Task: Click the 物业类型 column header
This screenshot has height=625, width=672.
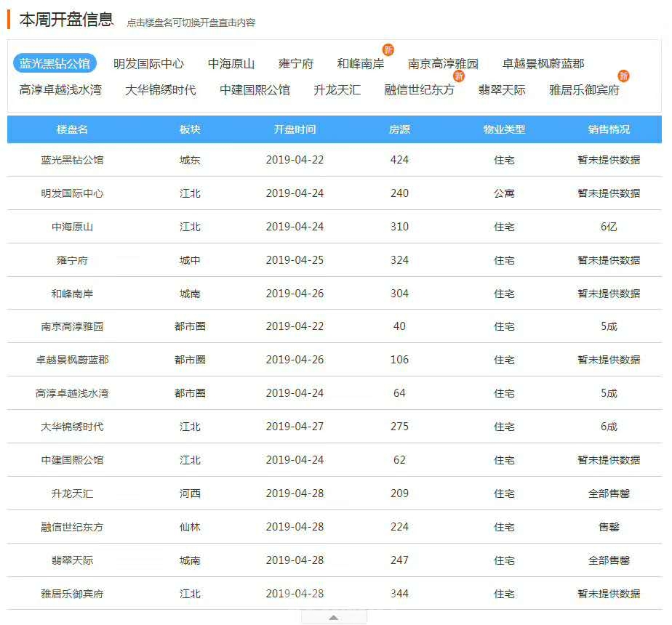Action: click(x=505, y=129)
